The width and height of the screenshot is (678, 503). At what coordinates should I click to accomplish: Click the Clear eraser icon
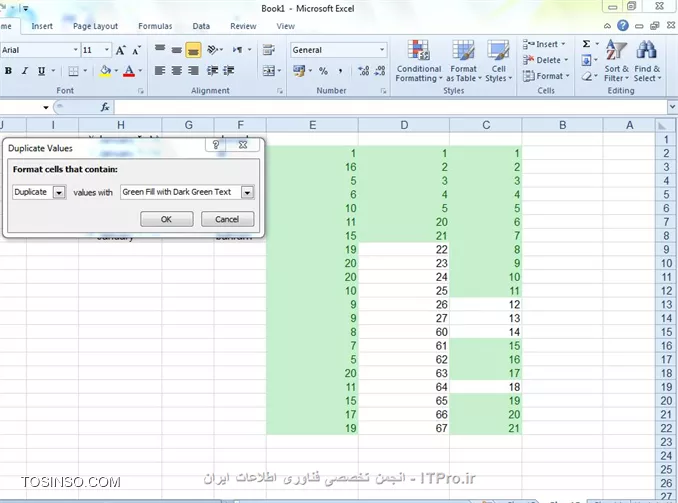[x=586, y=77]
